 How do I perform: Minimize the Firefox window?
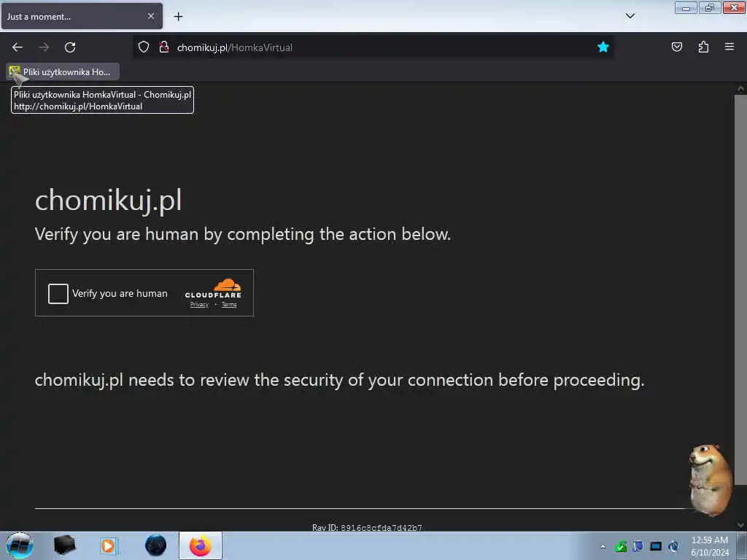[686, 8]
